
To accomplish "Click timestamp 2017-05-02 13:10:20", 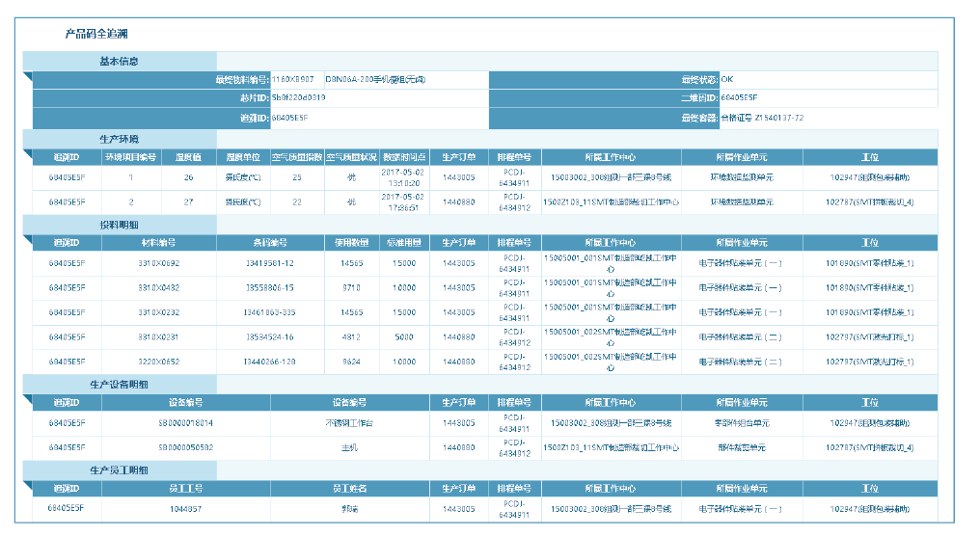I will pyautogui.click(x=403, y=177).
